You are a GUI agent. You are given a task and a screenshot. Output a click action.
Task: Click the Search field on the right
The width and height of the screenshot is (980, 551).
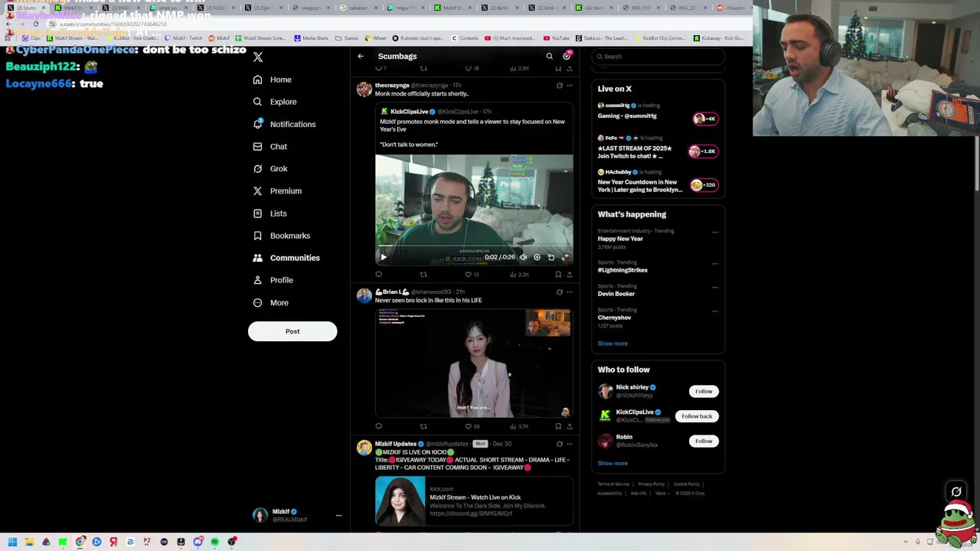coord(658,57)
